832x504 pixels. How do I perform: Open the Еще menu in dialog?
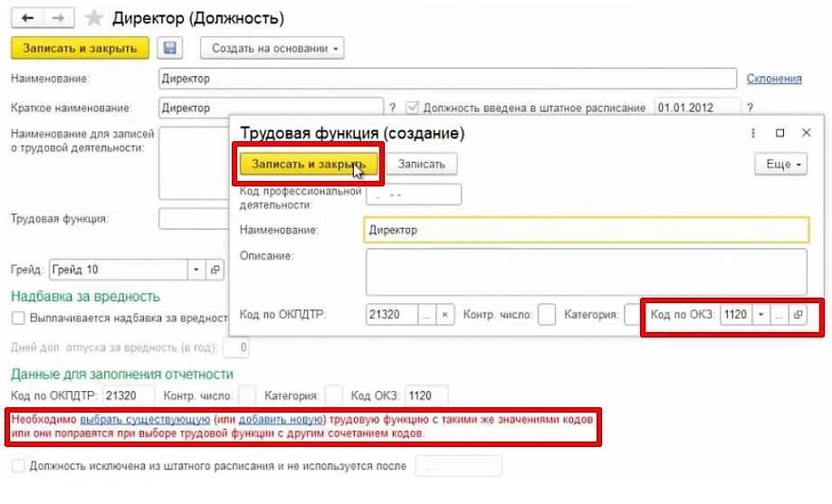tap(780, 164)
